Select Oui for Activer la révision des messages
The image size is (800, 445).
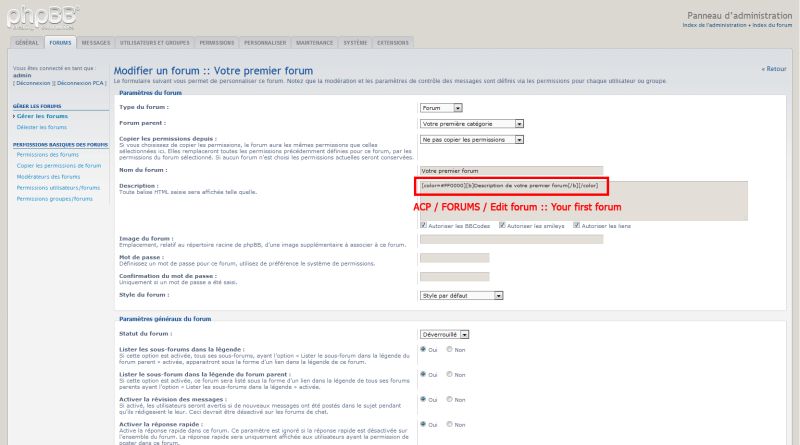[423, 399]
